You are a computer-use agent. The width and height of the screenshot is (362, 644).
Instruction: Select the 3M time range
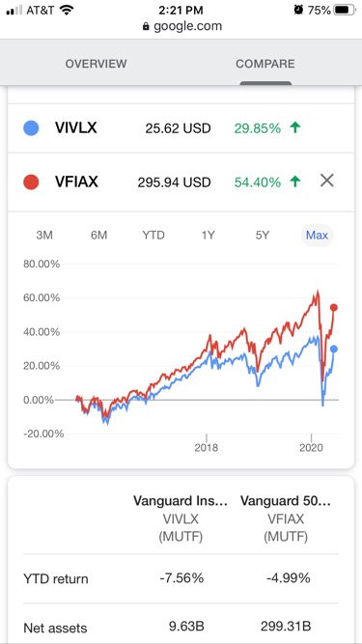(44, 236)
